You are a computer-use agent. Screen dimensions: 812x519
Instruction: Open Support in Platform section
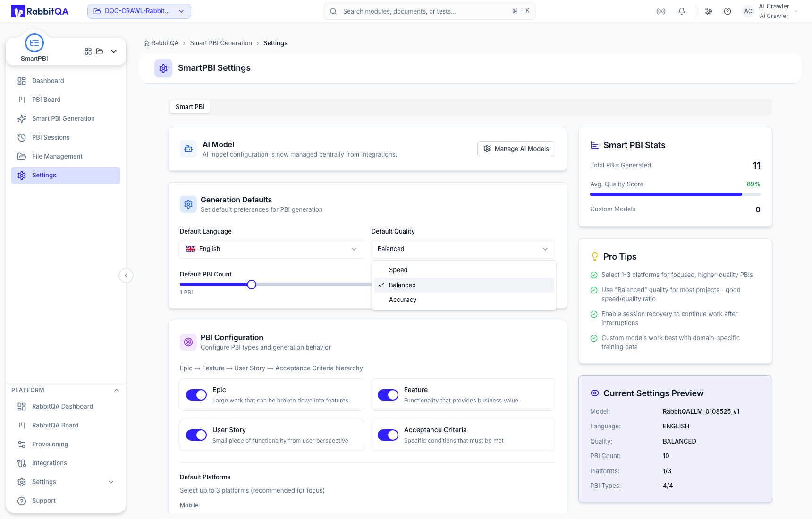coord(66,501)
